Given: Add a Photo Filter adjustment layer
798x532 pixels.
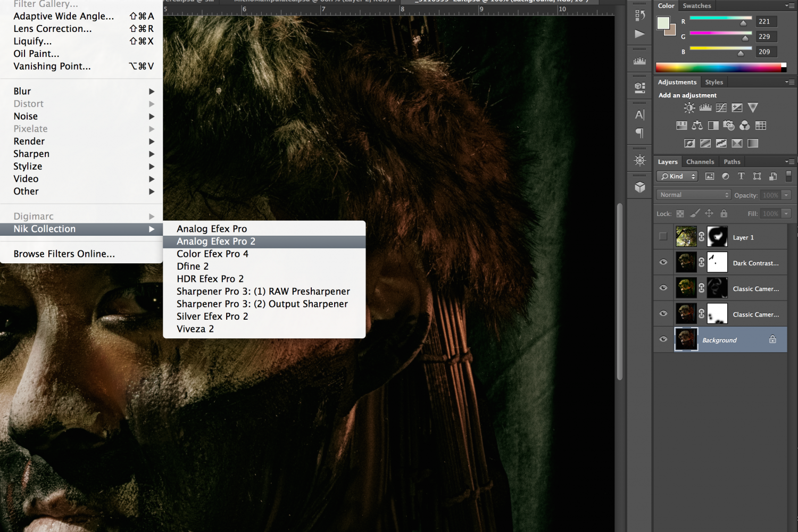Looking at the screenshot, I should click(729, 126).
